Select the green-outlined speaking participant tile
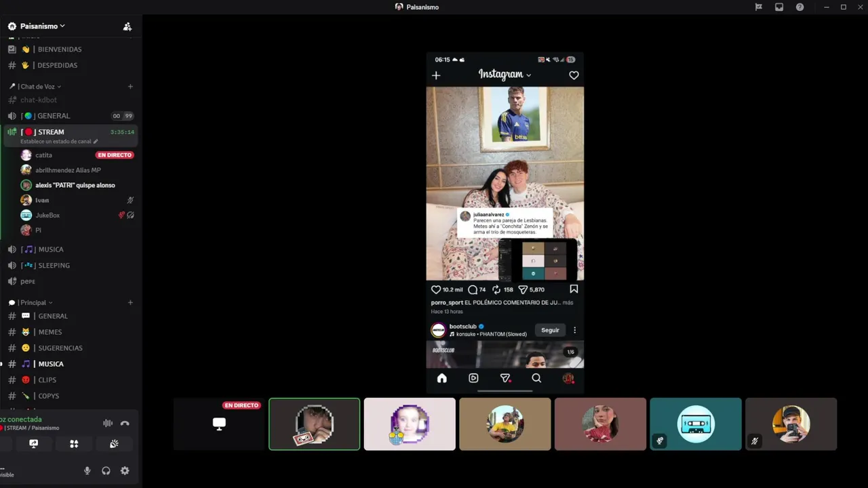The image size is (868, 488). pyautogui.click(x=315, y=424)
